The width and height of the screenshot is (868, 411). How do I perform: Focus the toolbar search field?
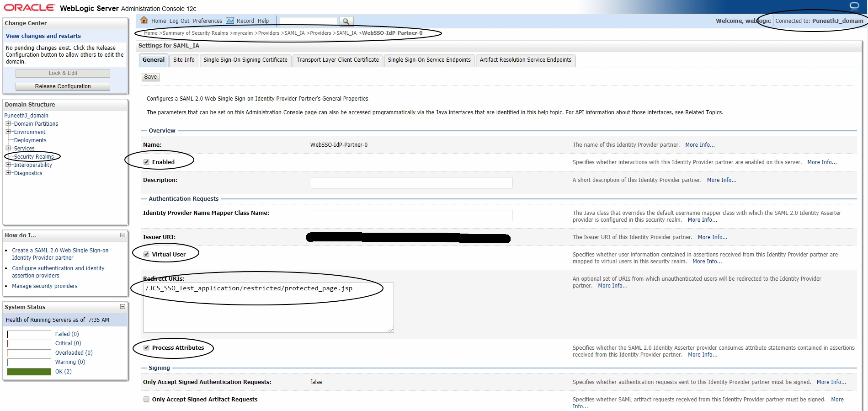pos(309,21)
